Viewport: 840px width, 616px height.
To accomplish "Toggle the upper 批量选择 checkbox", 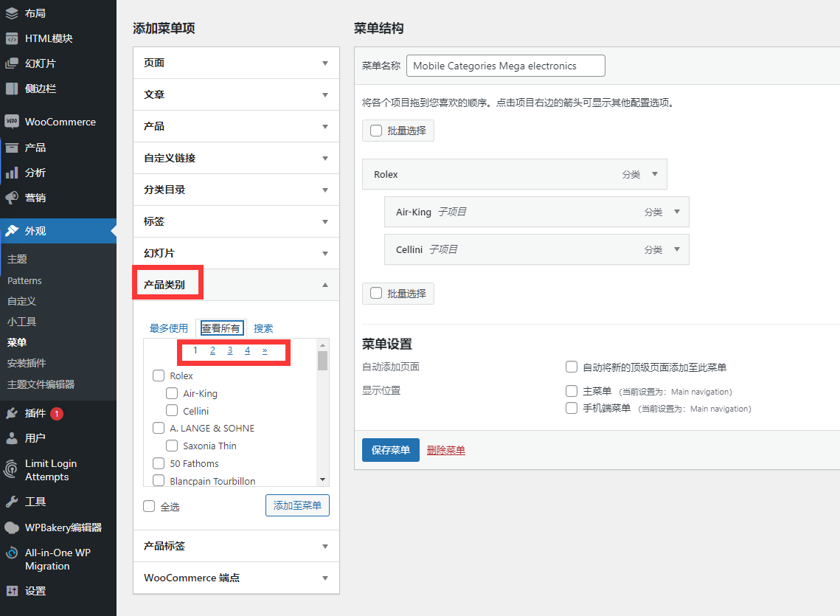I will [x=376, y=131].
